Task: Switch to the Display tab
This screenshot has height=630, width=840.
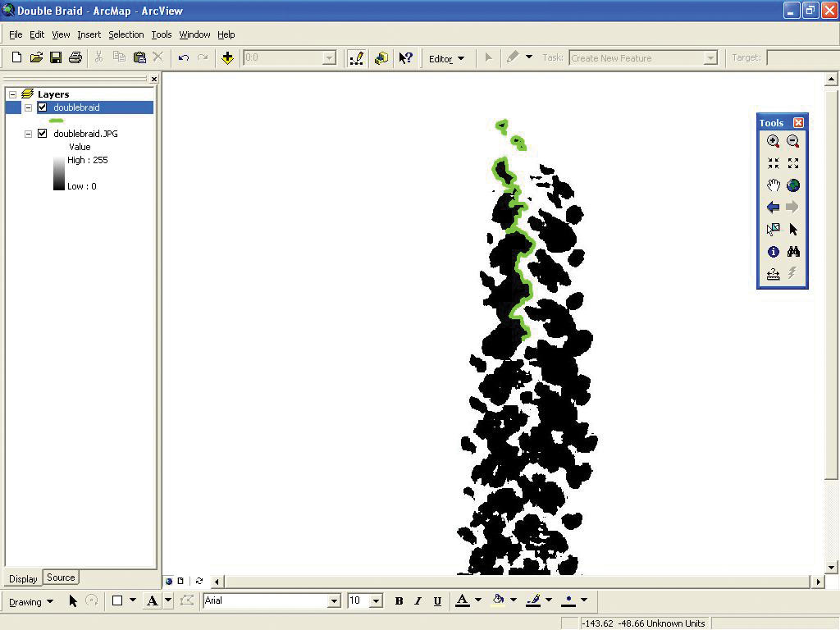Action: [23, 578]
